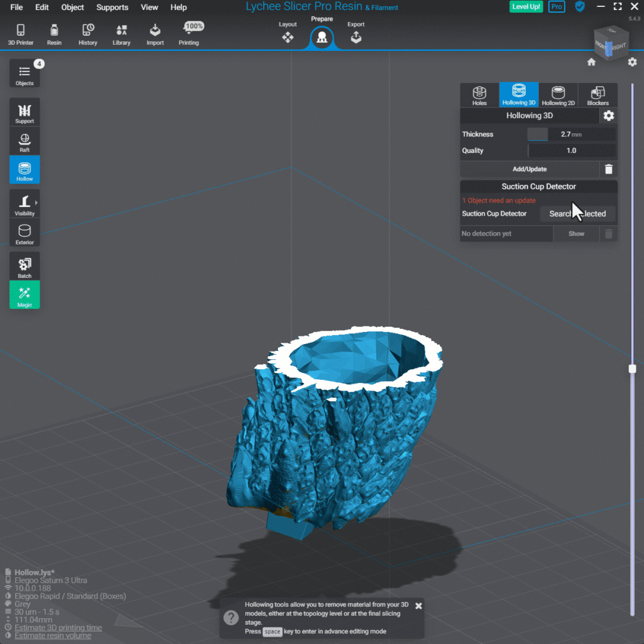The width and height of the screenshot is (644, 644).
Task: Activate the Magic tool
Action: point(25,295)
